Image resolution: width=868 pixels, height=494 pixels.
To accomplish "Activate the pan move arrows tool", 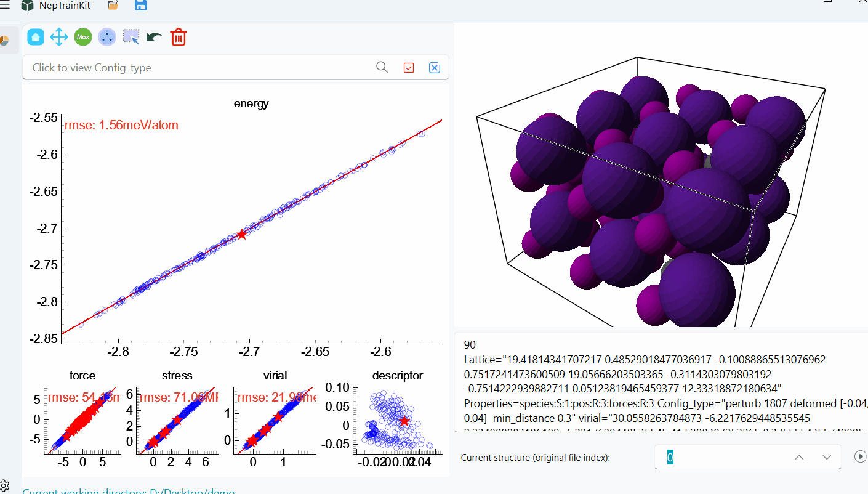I will [59, 37].
